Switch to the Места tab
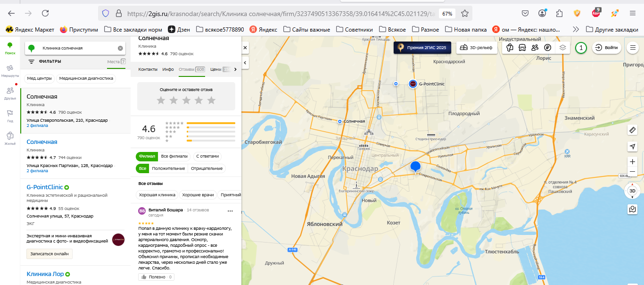644x285 pixels. [116, 62]
